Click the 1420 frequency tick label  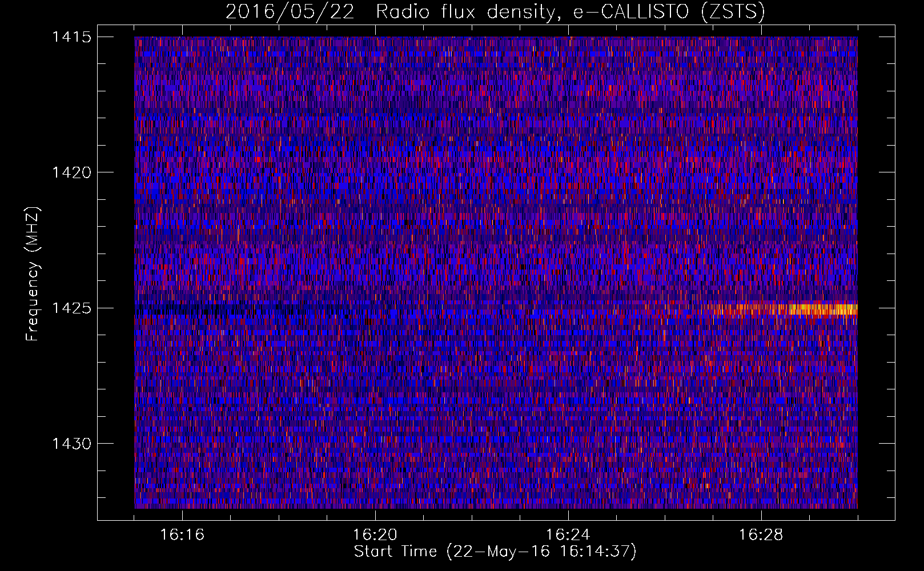point(72,172)
